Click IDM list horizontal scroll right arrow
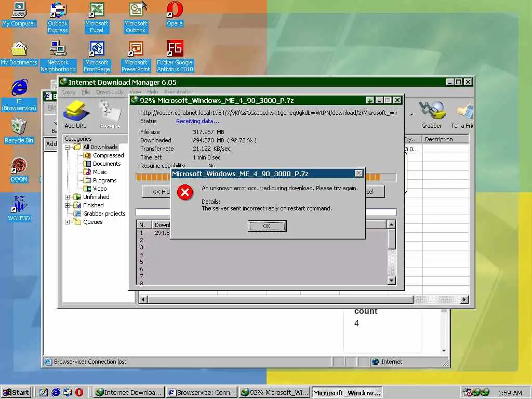 click(464, 300)
